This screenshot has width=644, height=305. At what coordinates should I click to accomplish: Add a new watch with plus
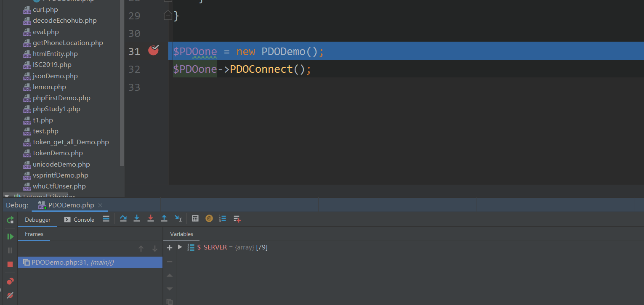170,248
